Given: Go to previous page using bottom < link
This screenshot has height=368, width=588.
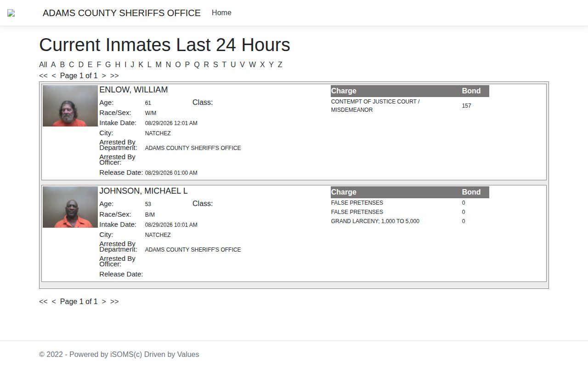Looking at the screenshot, I should (x=54, y=302).
